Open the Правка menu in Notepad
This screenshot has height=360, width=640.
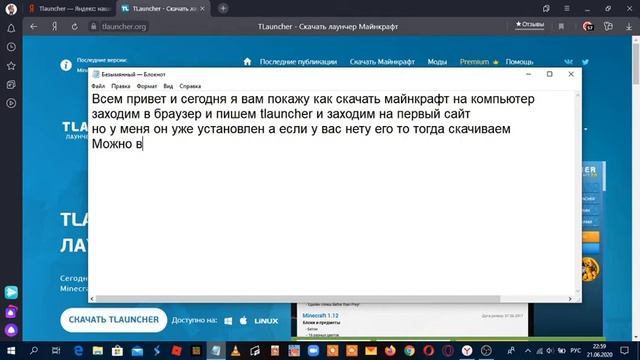click(121, 86)
